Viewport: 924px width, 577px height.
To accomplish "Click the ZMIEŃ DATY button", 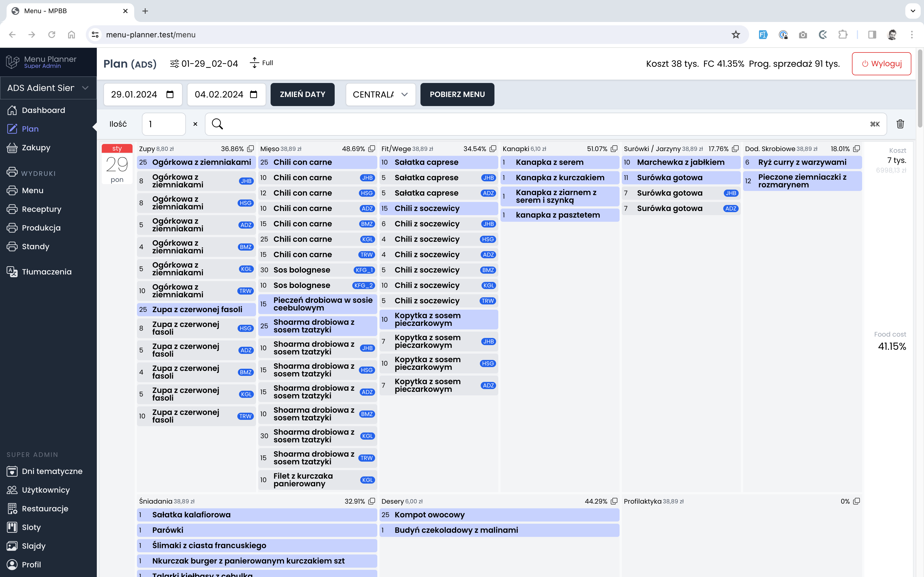I will tap(302, 94).
